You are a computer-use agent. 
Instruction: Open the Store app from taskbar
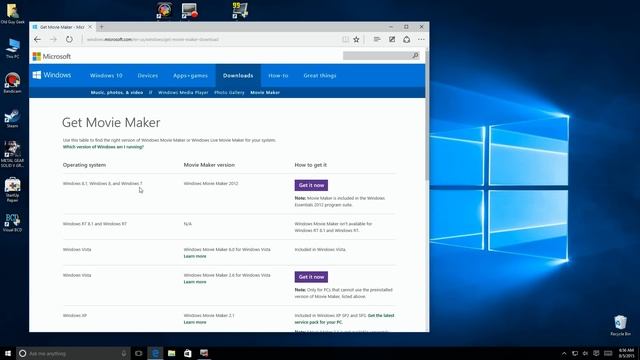pos(187,353)
